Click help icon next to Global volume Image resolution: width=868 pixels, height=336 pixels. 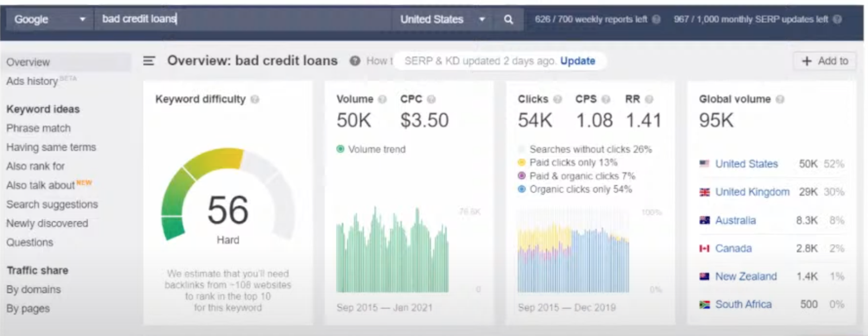point(780,99)
